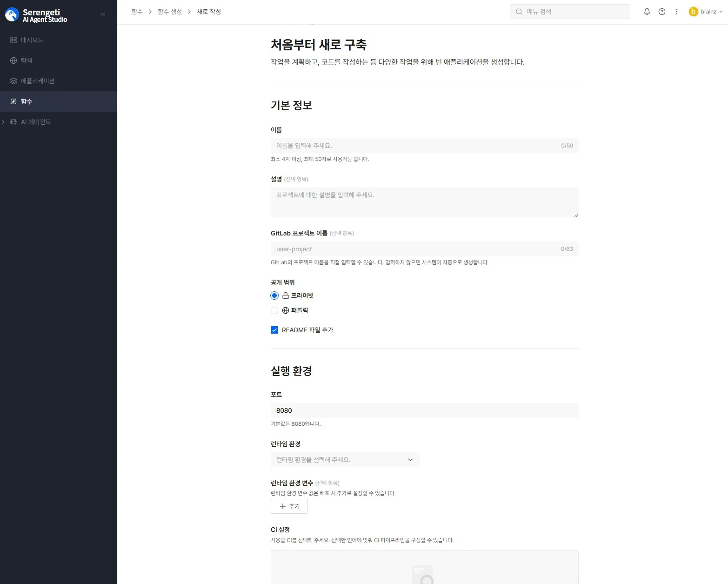
Task: Collapse the sidebar with double-chevron icon
Action: tap(103, 14)
